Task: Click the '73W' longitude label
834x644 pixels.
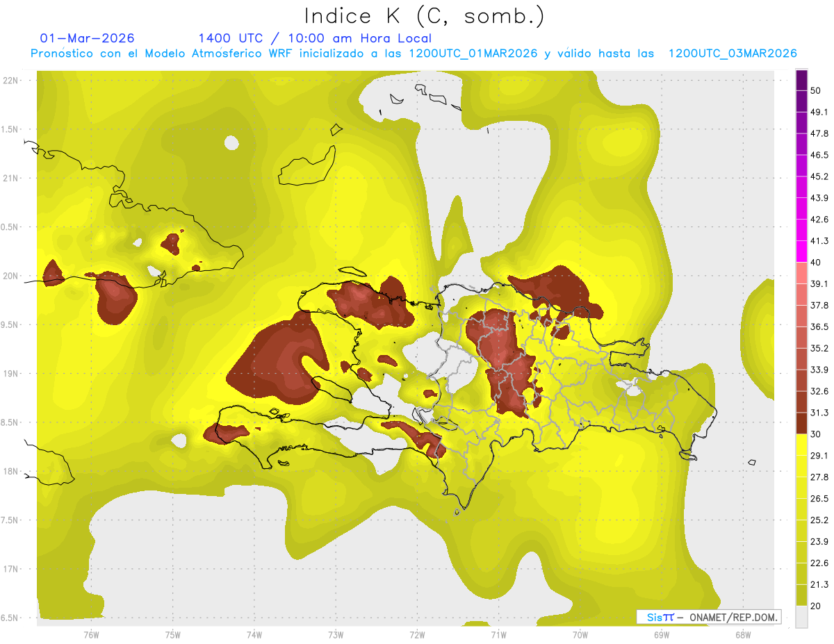Action: [x=336, y=635]
